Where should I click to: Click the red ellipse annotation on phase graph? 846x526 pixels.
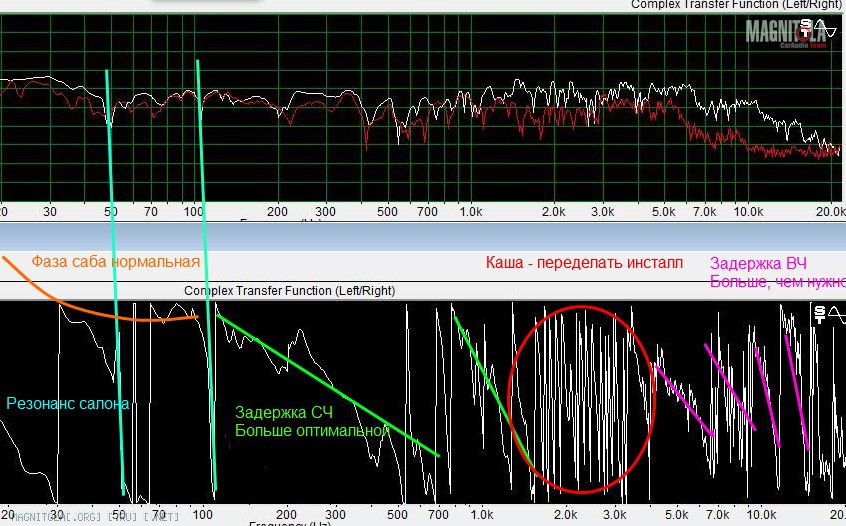[x=581, y=398]
